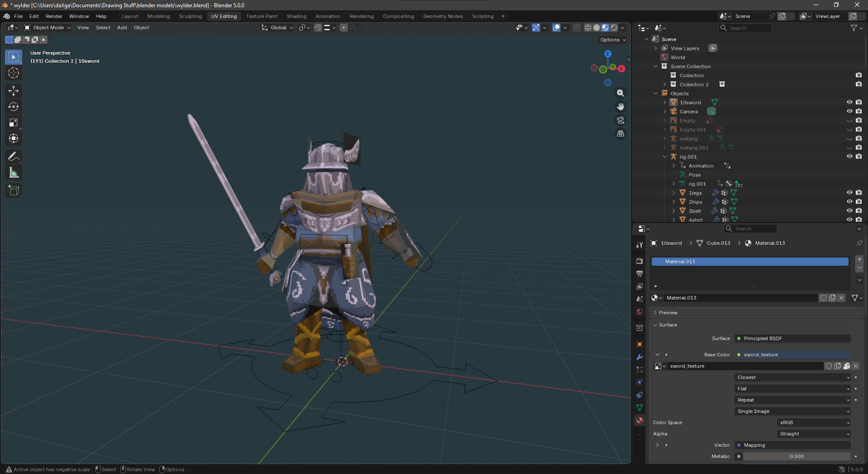Viewport: 868px width, 474px height.
Task: Open the Object Mode dropdown
Action: coord(47,28)
